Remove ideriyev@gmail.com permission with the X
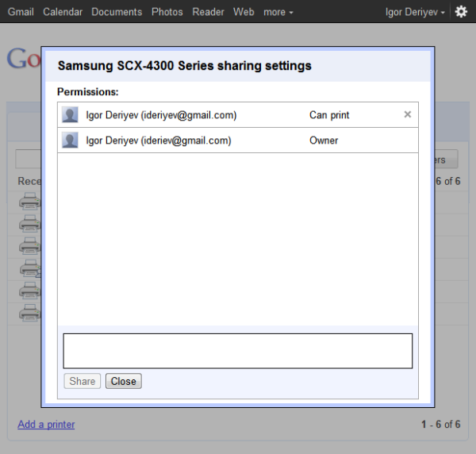Screen dimensions: 476x454 pyautogui.click(x=408, y=114)
